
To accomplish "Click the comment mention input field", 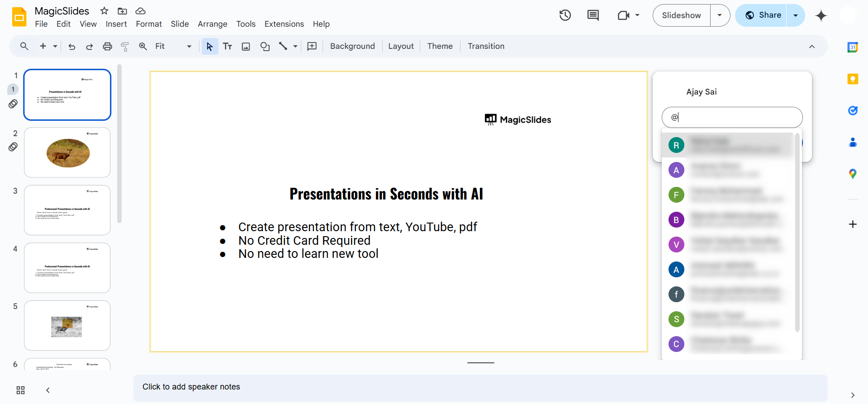I will pyautogui.click(x=732, y=117).
